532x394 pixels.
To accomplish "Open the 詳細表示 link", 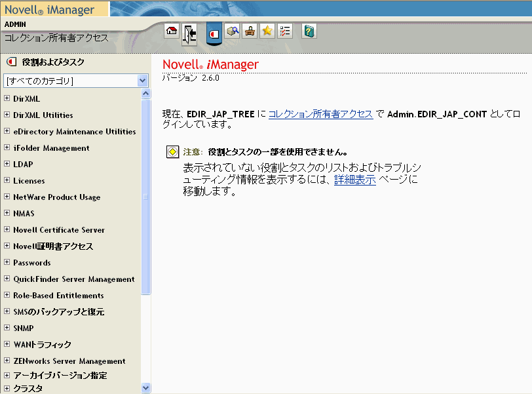I will tap(355, 179).
